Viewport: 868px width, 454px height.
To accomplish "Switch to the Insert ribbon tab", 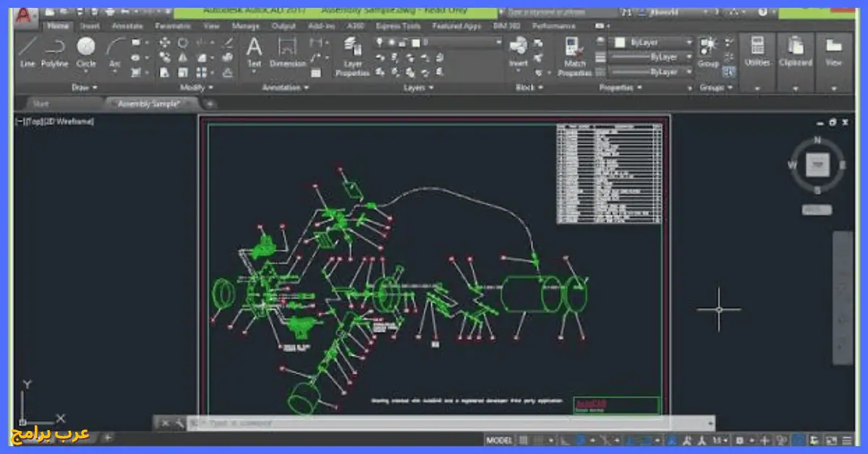I will [90, 25].
